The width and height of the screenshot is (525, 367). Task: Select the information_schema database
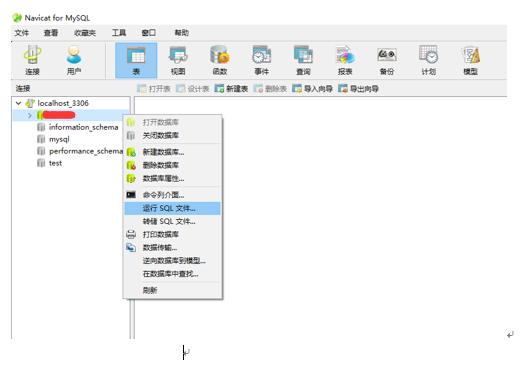point(83,127)
